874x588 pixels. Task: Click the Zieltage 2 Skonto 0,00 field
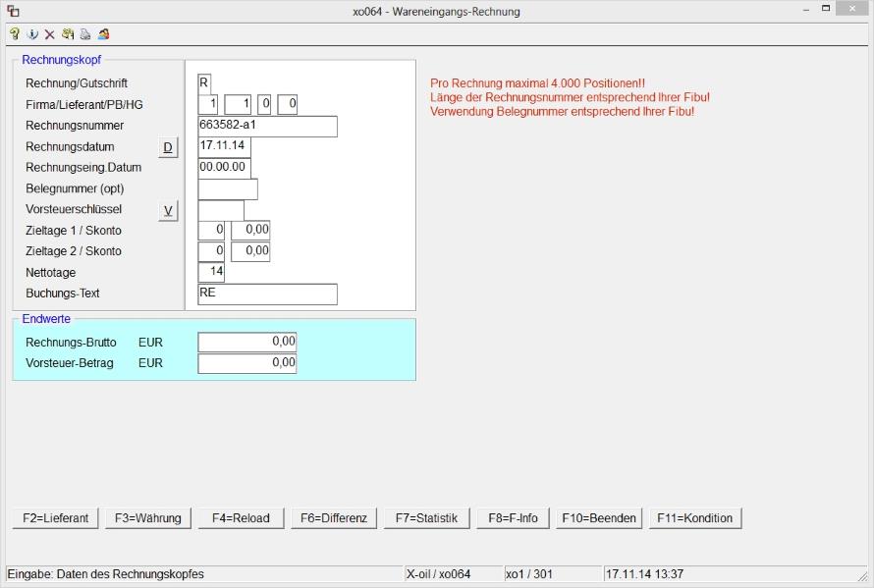pos(250,251)
